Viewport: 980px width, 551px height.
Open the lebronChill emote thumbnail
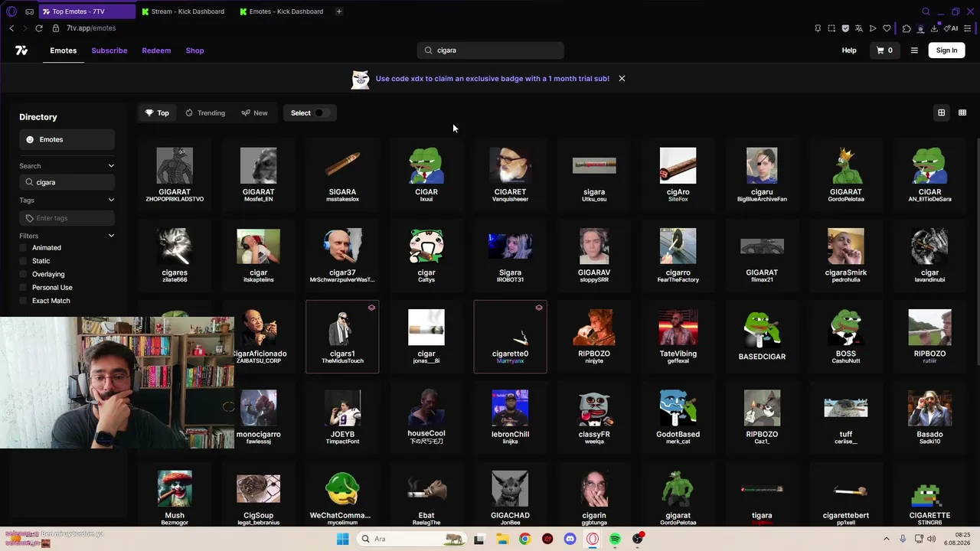510,408
